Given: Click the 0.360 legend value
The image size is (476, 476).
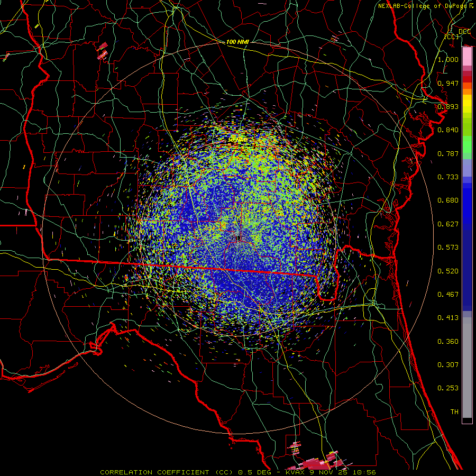Looking at the screenshot, I should point(448,342).
